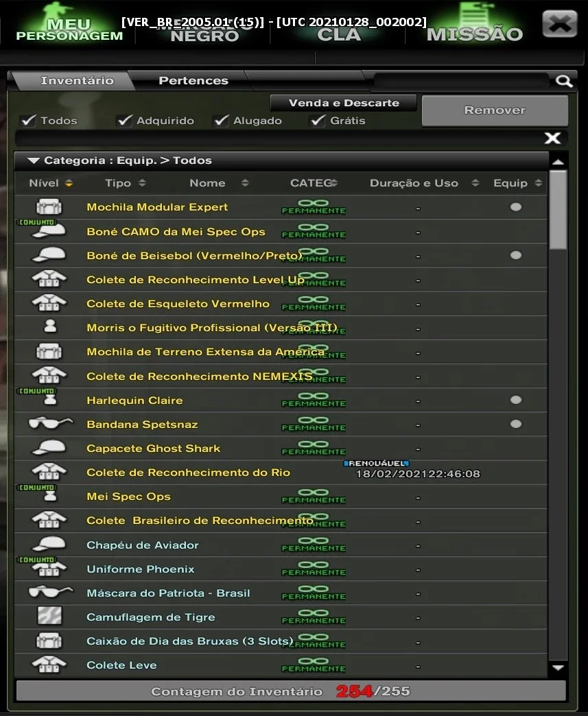Viewport: 588px width, 716px height.
Task: Toggle the Adquirido filter checkbox
Action: click(124, 121)
